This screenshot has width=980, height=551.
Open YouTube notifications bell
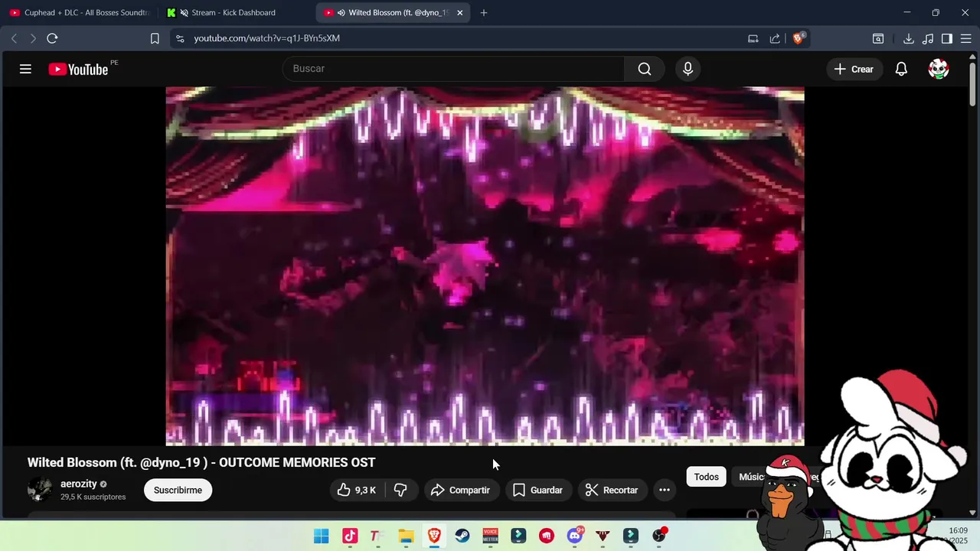[901, 69]
